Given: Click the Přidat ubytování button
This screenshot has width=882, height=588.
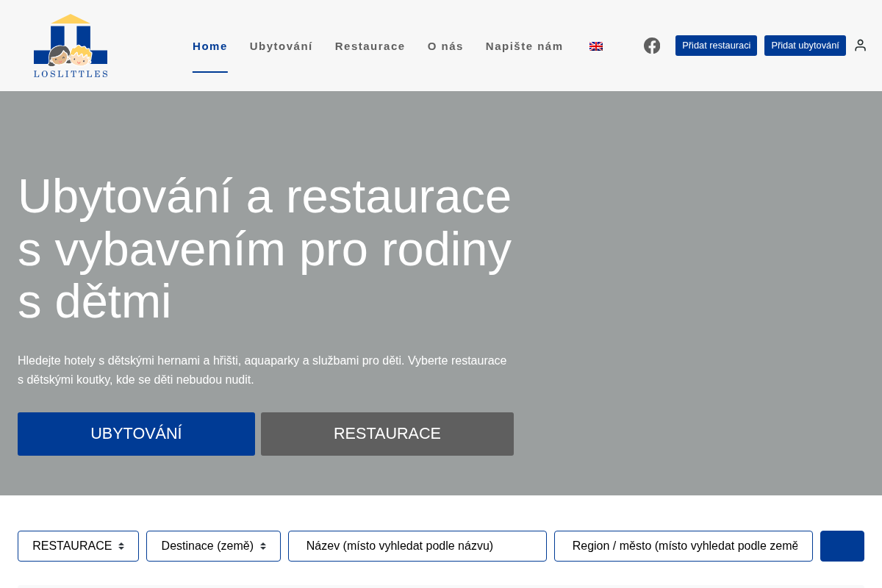Looking at the screenshot, I should coord(805,46).
